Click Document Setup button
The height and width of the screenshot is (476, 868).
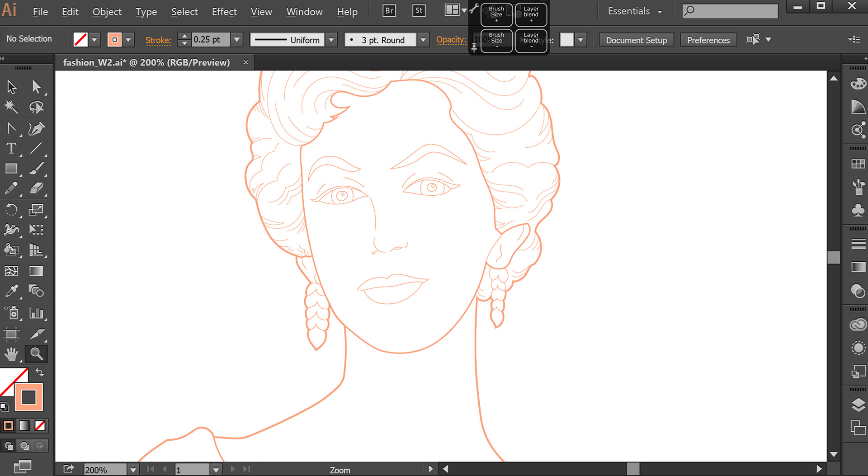[x=636, y=40]
